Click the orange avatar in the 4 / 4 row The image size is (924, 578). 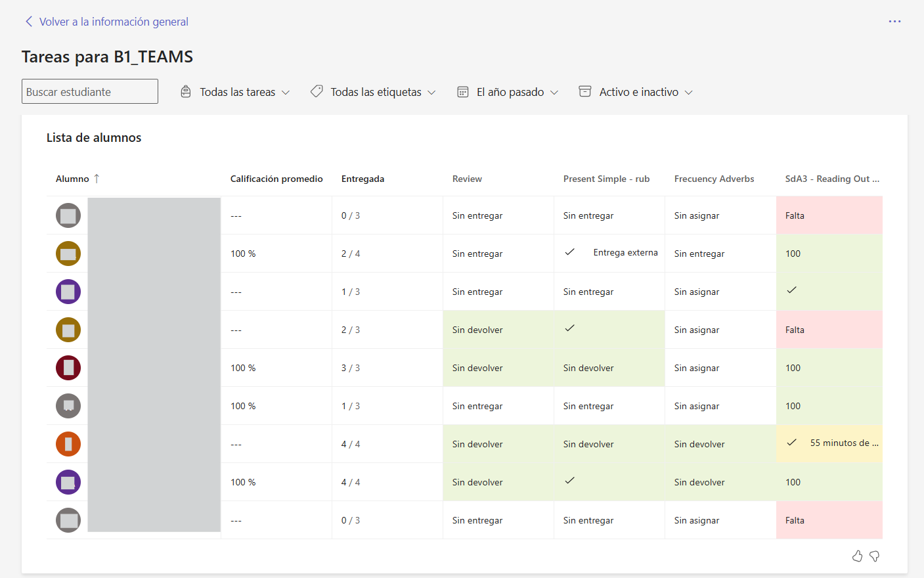(x=68, y=444)
